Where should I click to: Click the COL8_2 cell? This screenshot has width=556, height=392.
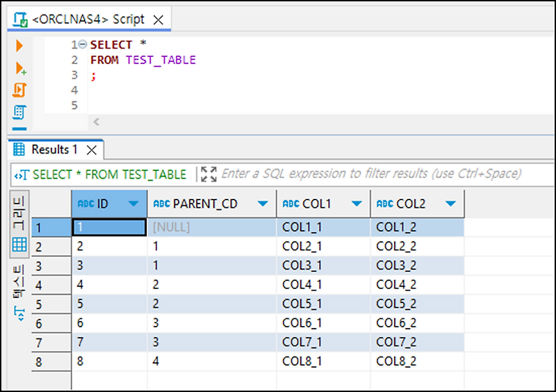[418, 361]
